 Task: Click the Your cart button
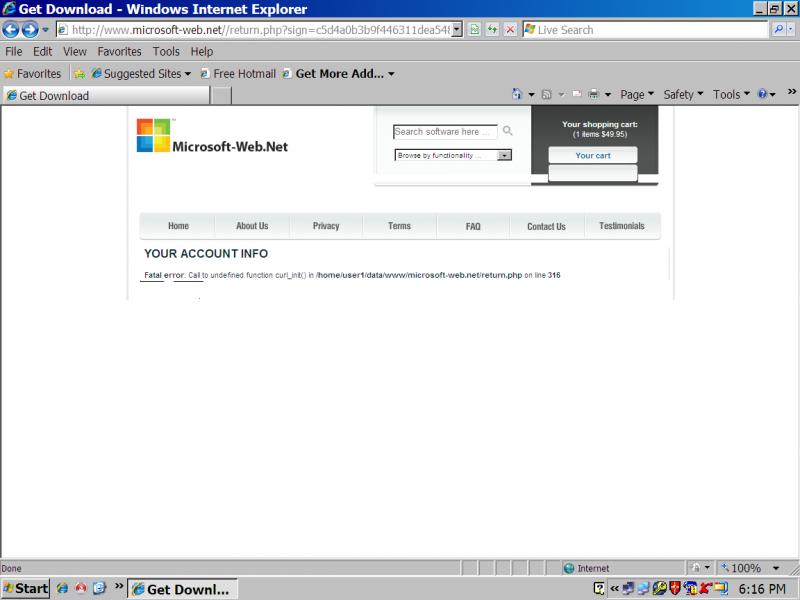pos(593,155)
